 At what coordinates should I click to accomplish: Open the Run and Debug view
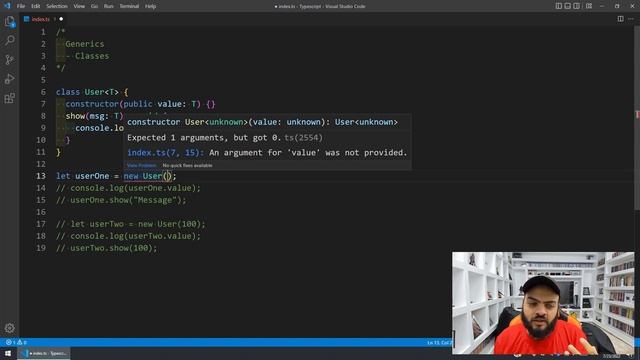(9, 79)
